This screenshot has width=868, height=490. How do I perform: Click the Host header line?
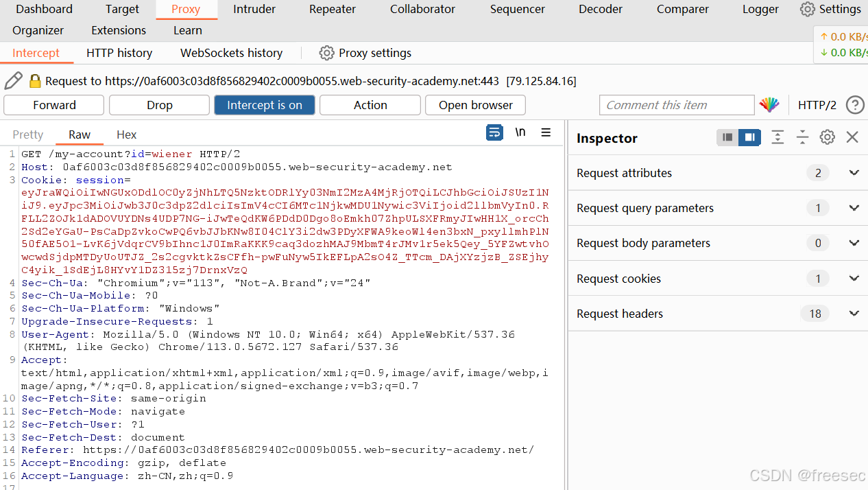237,167
